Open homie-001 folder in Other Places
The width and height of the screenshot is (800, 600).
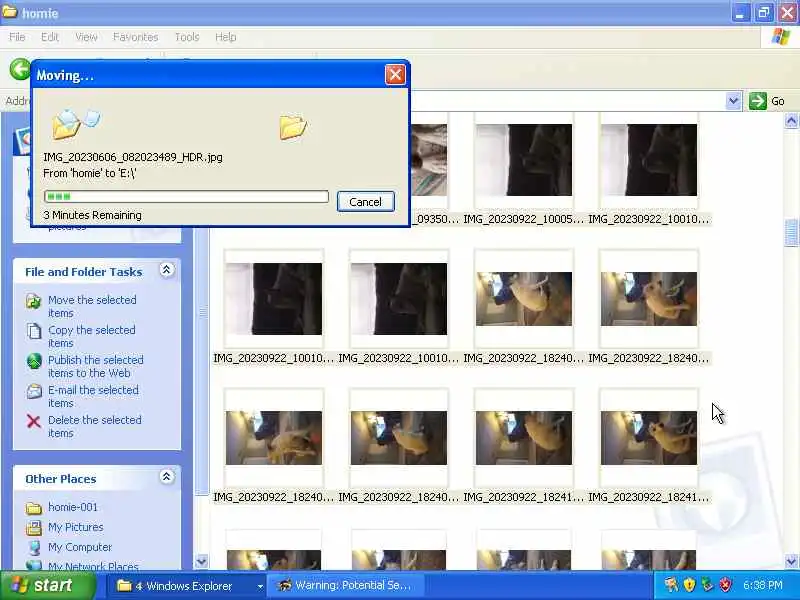(x=72, y=507)
